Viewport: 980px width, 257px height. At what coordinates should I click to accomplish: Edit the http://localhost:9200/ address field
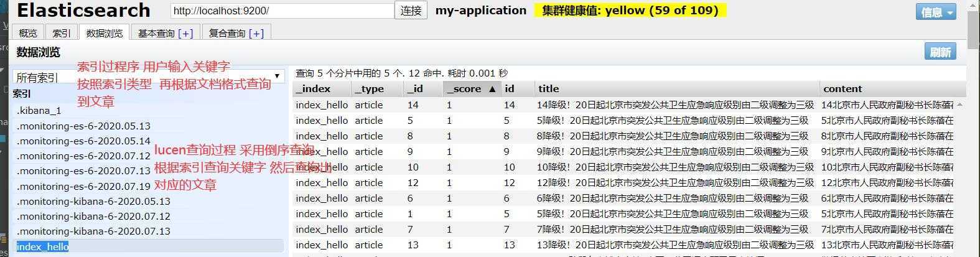point(282,11)
